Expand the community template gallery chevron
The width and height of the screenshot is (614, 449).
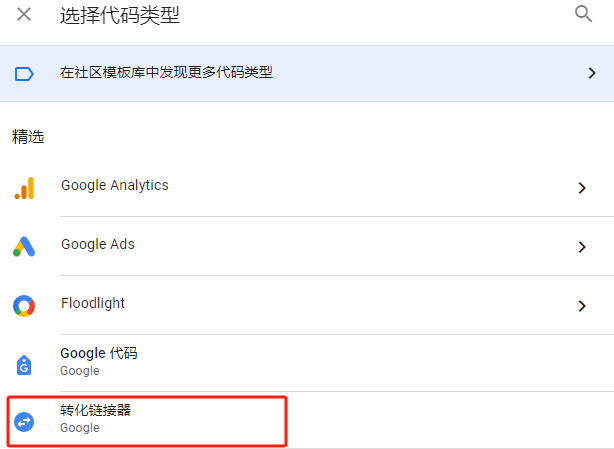tap(591, 73)
